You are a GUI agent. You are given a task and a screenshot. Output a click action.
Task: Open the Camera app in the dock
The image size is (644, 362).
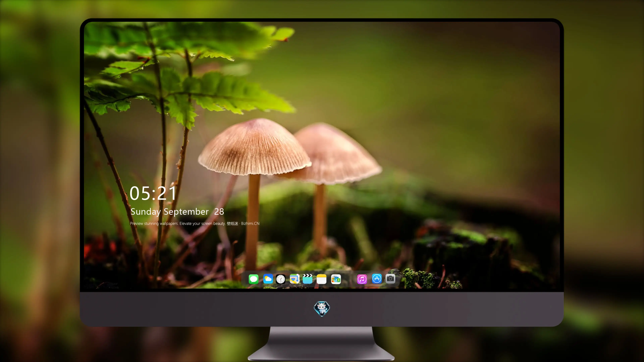pos(390,279)
